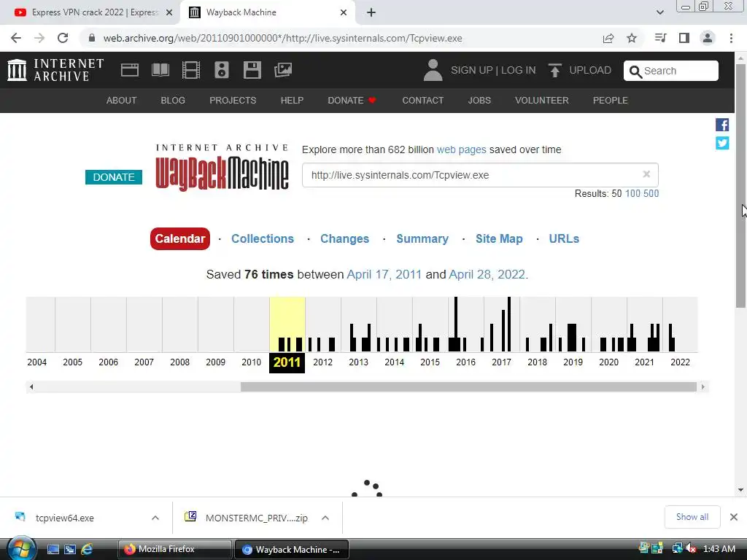Click LOG IN link
Viewport: 747px width, 560px height.
pos(519,71)
